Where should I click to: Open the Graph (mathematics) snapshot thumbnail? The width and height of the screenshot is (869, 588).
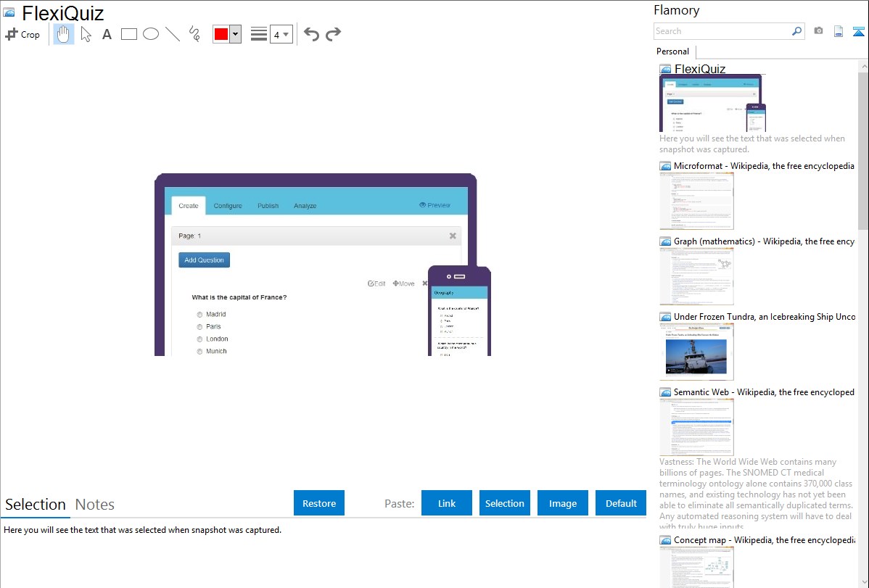[x=696, y=276]
